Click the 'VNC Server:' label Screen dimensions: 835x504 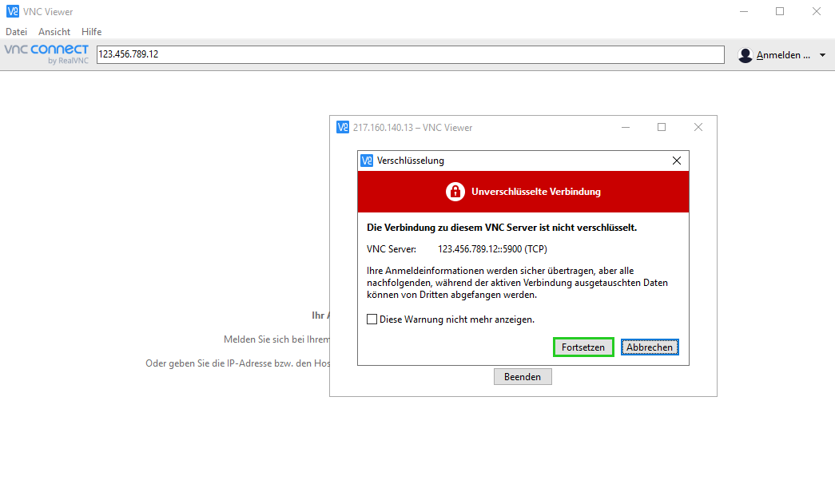click(x=392, y=249)
